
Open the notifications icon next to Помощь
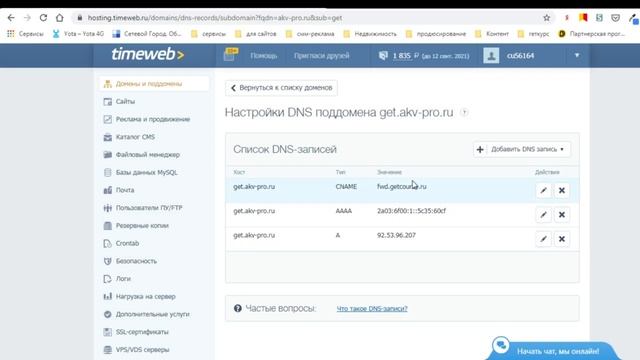coord(231,55)
